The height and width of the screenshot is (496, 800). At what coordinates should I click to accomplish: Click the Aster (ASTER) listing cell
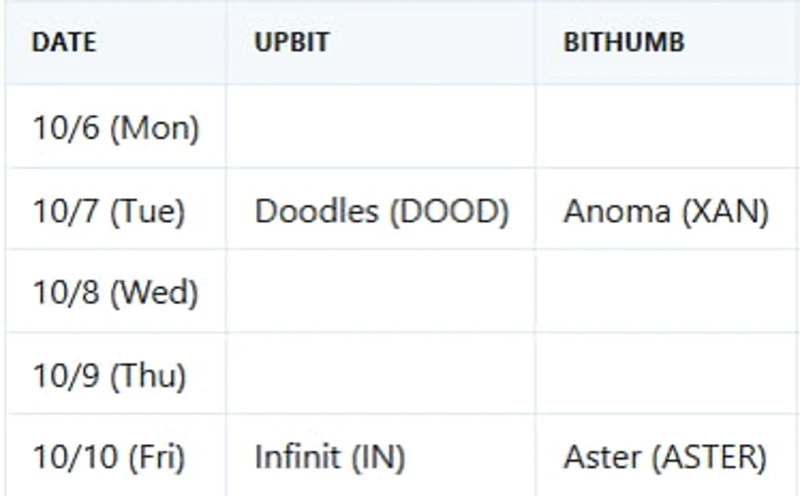point(665,458)
